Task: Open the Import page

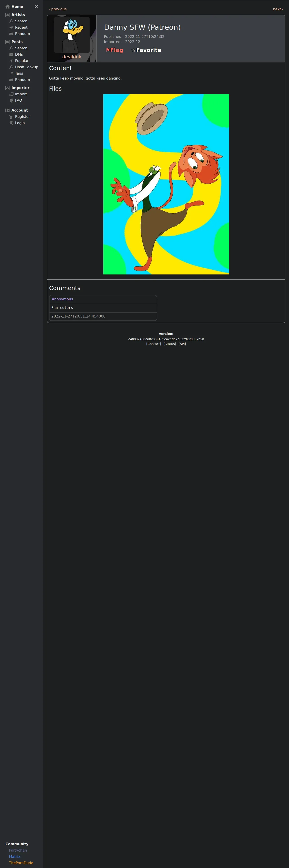Action: point(21,94)
